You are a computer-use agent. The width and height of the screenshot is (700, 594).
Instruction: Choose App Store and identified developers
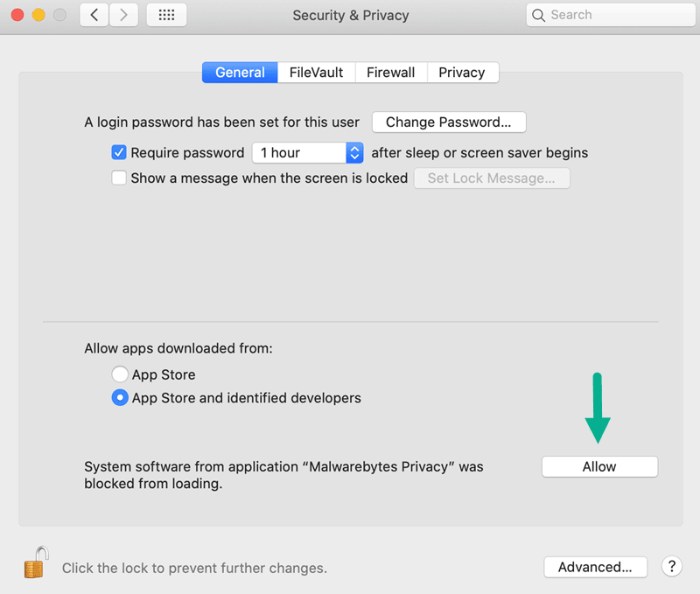(120, 398)
